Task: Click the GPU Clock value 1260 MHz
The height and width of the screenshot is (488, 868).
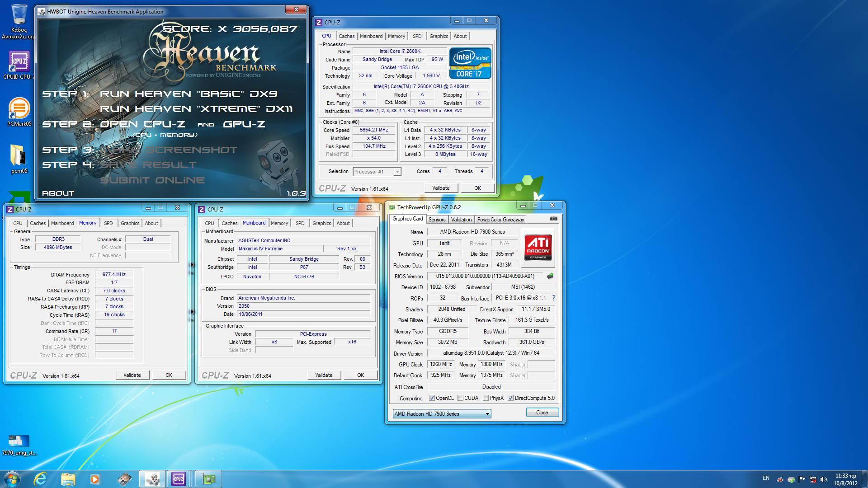Action: coord(441,364)
